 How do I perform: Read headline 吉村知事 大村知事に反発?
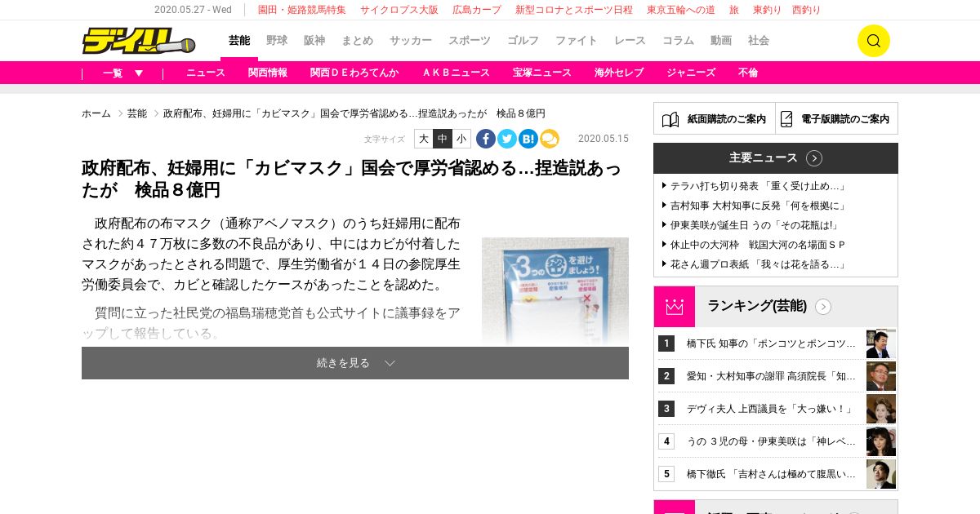point(758,206)
